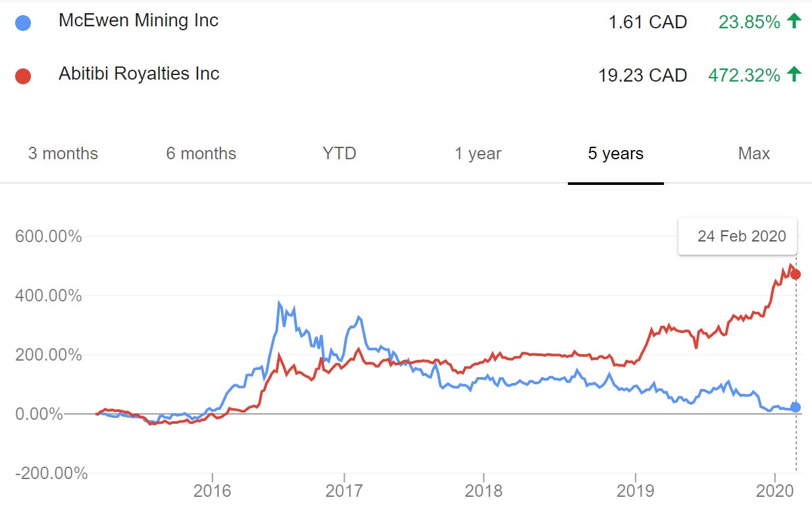The height and width of the screenshot is (510, 812).
Task: Switch to the 6 months tab
Action: 201,154
